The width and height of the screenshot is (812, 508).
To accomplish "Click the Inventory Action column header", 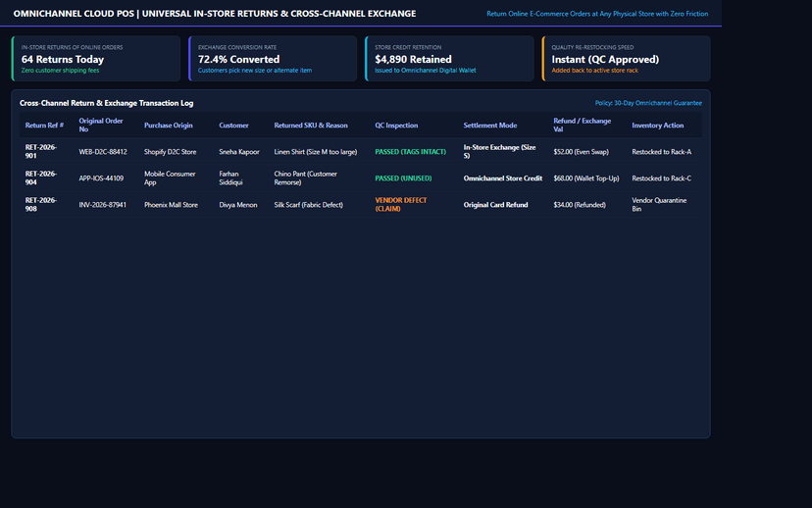I will pyautogui.click(x=658, y=126).
